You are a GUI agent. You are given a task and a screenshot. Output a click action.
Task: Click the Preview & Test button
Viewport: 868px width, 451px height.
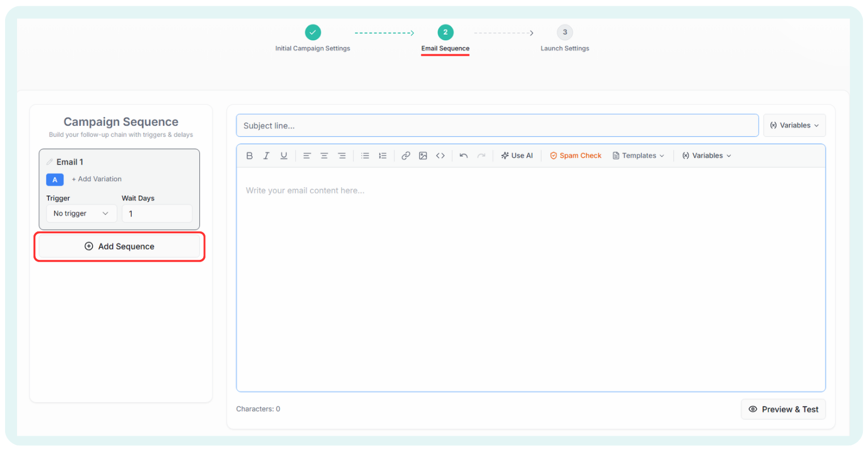pyautogui.click(x=783, y=409)
